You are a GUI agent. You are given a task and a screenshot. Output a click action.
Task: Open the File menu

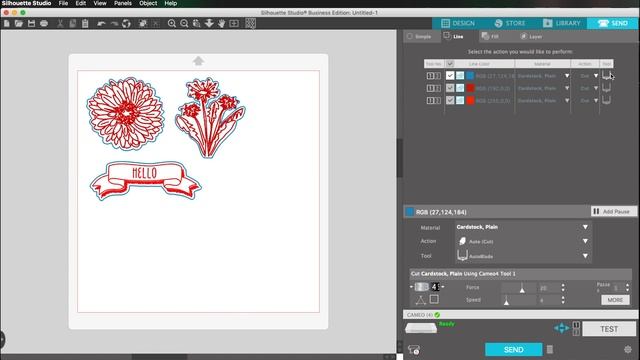(x=63, y=3)
